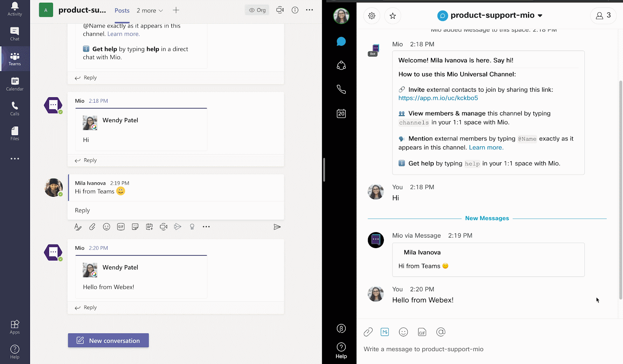This screenshot has width=623, height=364.
Task: Open GIF picker in Teams compose bar
Action: tap(121, 227)
